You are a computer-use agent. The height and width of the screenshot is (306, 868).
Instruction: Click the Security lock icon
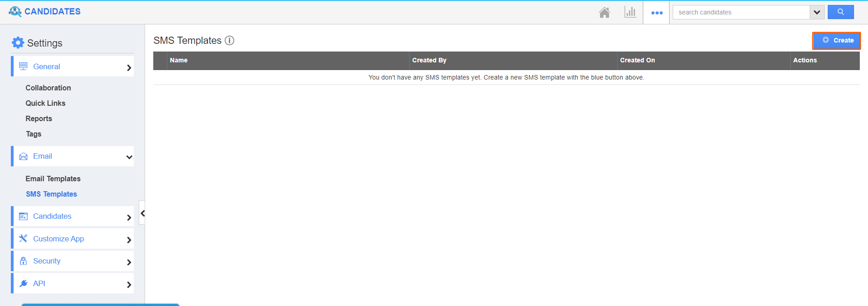coord(23,261)
